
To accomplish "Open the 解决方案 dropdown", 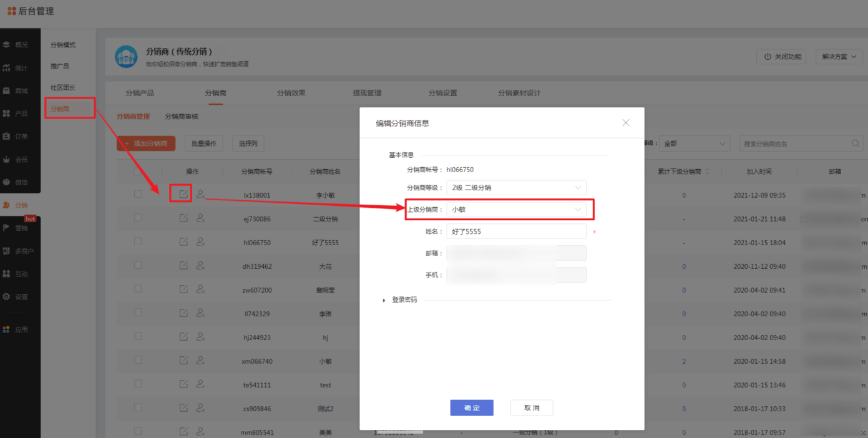I will [839, 56].
